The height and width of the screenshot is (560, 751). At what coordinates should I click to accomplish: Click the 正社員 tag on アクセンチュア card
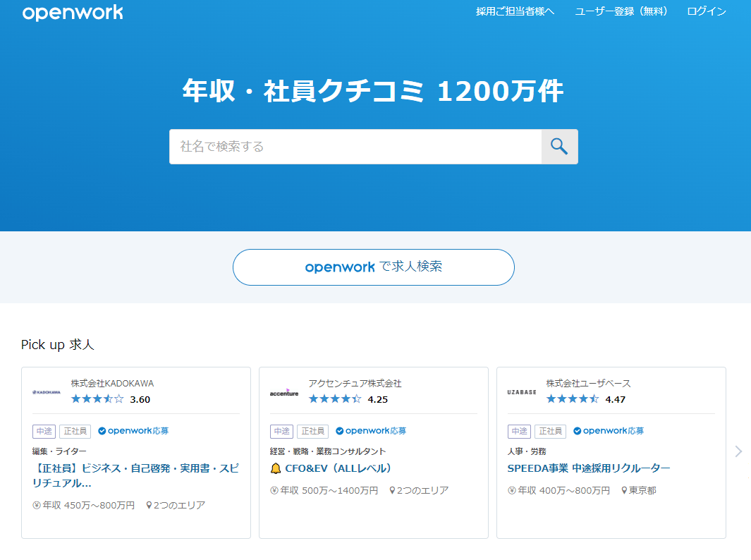pos(313,431)
